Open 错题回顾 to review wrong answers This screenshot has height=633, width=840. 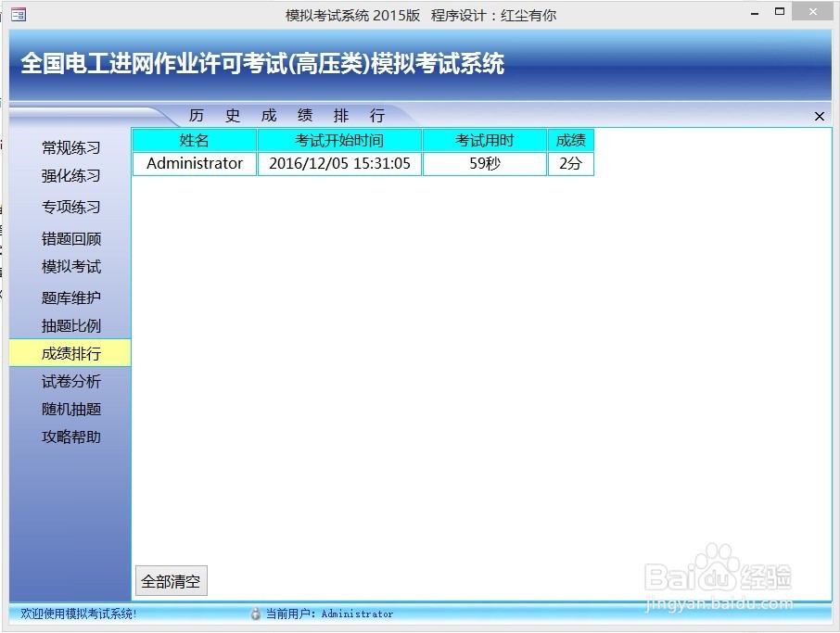69,238
